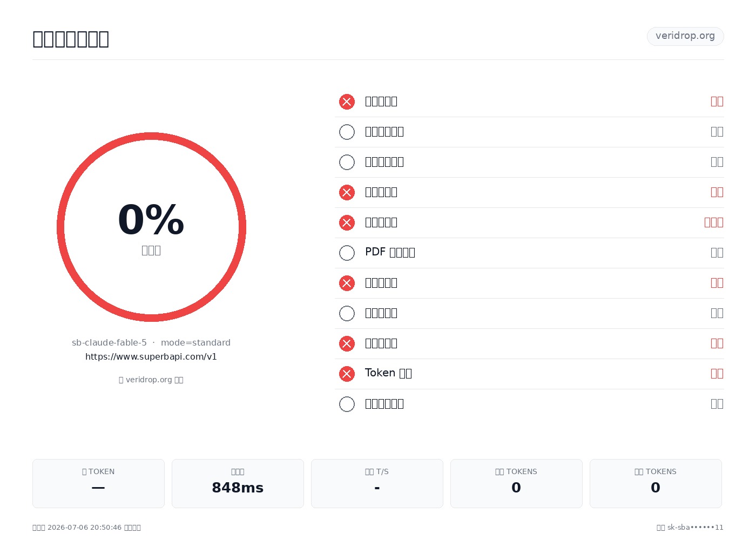Click the gray status text on the PDF row
Viewport: 756px width, 540px height.
(717, 253)
